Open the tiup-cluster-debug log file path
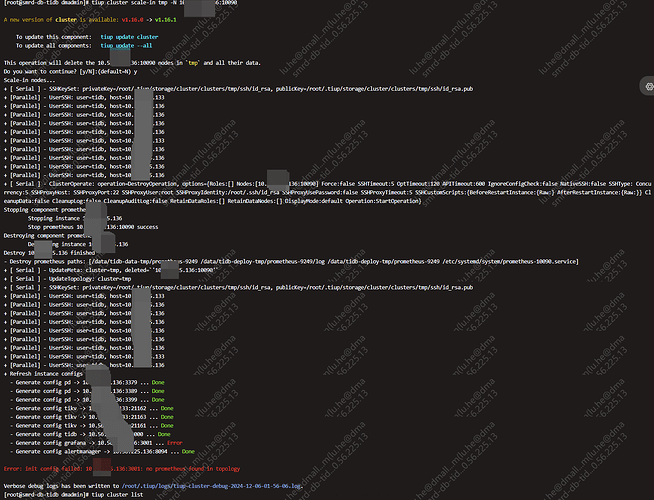Screen dimensions: 654x500 [211, 486]
